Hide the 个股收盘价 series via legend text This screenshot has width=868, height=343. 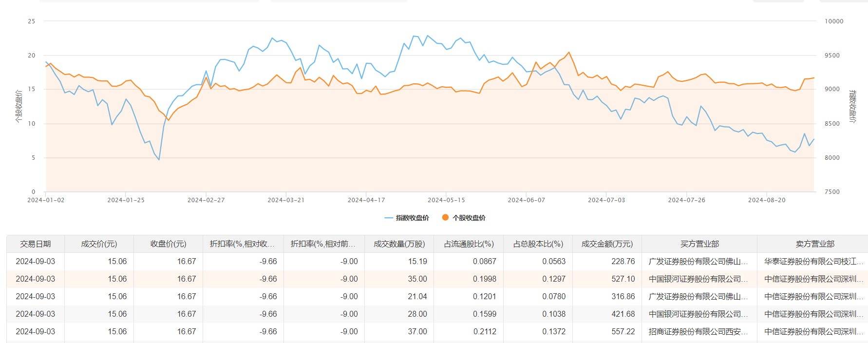(469, 218)
